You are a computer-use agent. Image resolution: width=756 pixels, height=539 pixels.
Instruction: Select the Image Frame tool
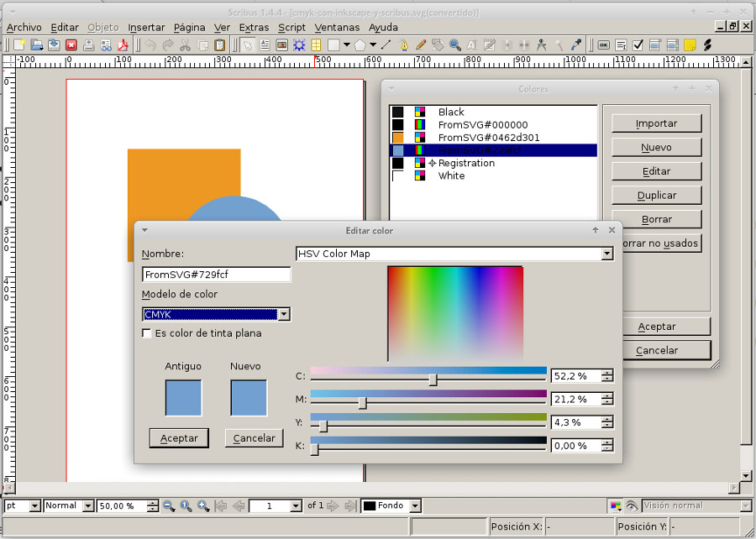[282, 45]
